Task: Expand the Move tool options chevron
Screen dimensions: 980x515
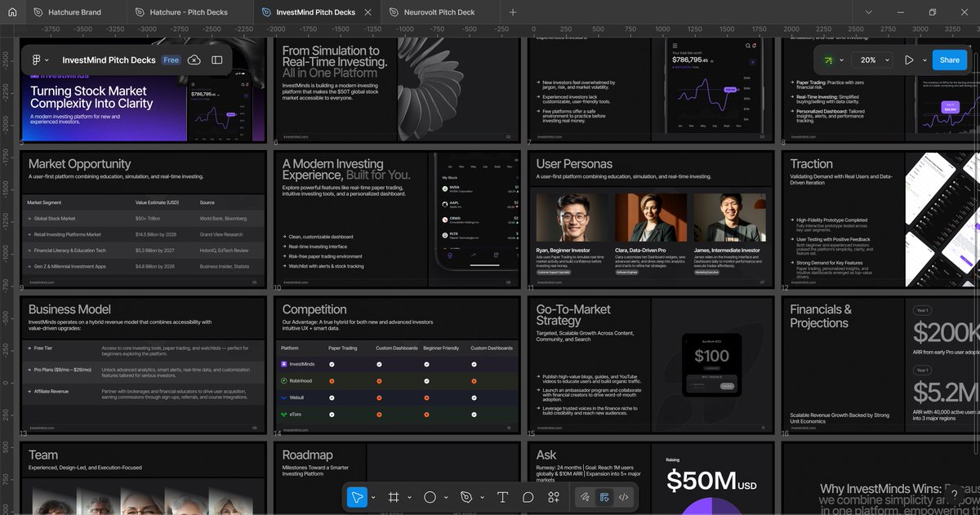Action: 373,497
